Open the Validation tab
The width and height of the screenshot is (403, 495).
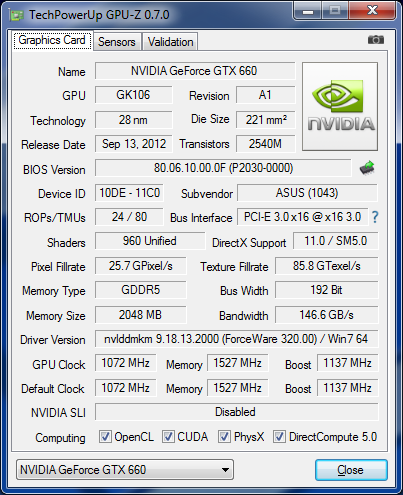pyautogui.click(x=170, y=42)
